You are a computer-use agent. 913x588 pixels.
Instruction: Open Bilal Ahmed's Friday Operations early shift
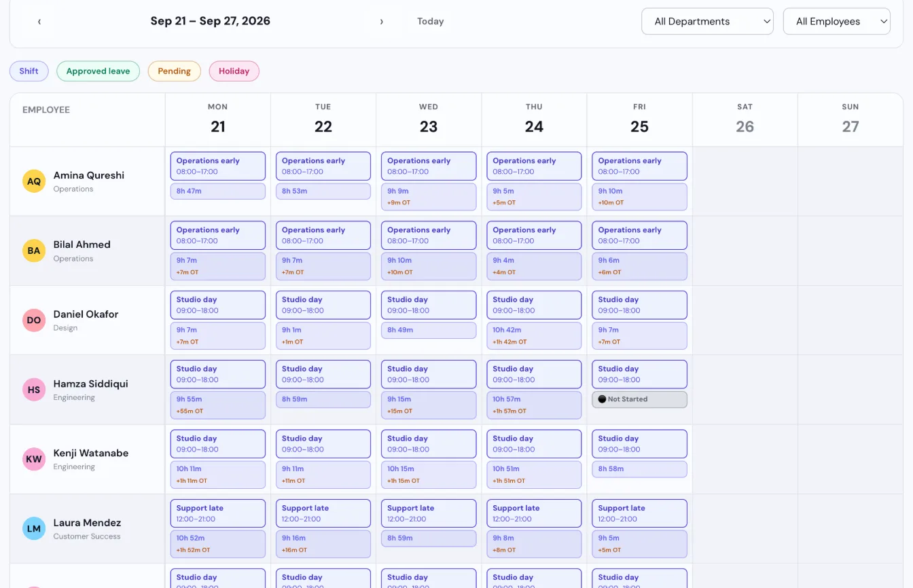(x=639, y=236)
